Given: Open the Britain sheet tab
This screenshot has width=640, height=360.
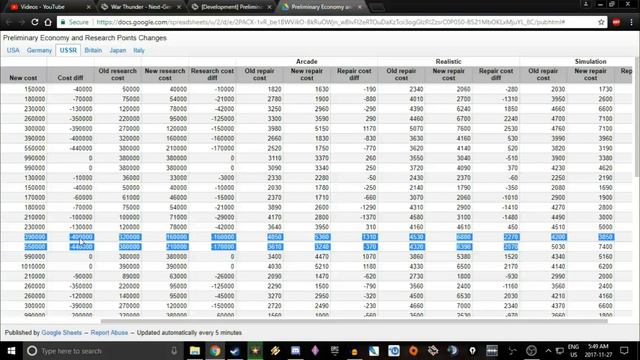Looking at the screenshot, I should (x=93, y=50).
